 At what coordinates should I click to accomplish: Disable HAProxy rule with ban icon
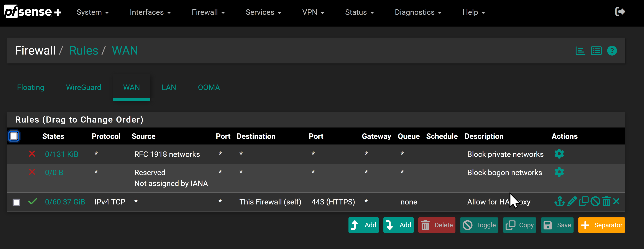click(595, 201)
